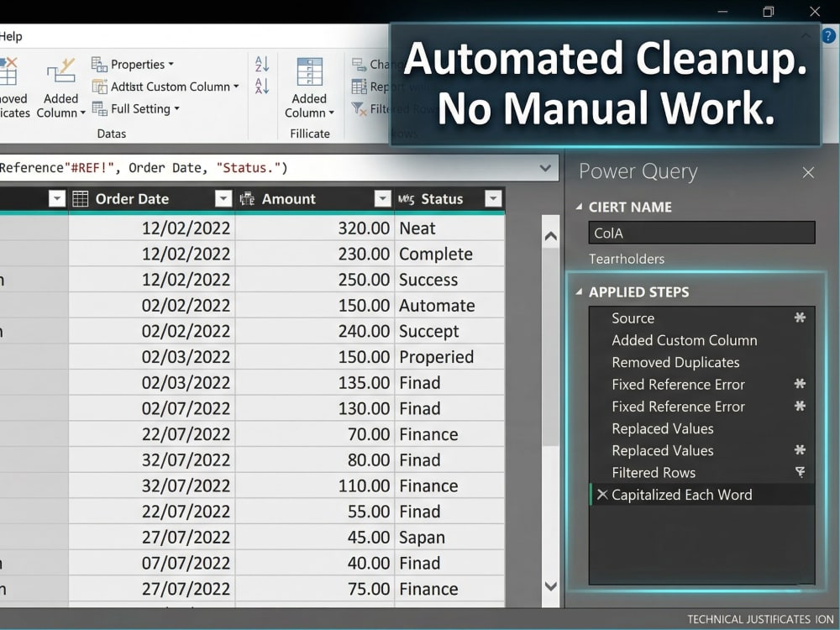
Task: Open the Full Setting dropdown
Action: tap(176, 108)
